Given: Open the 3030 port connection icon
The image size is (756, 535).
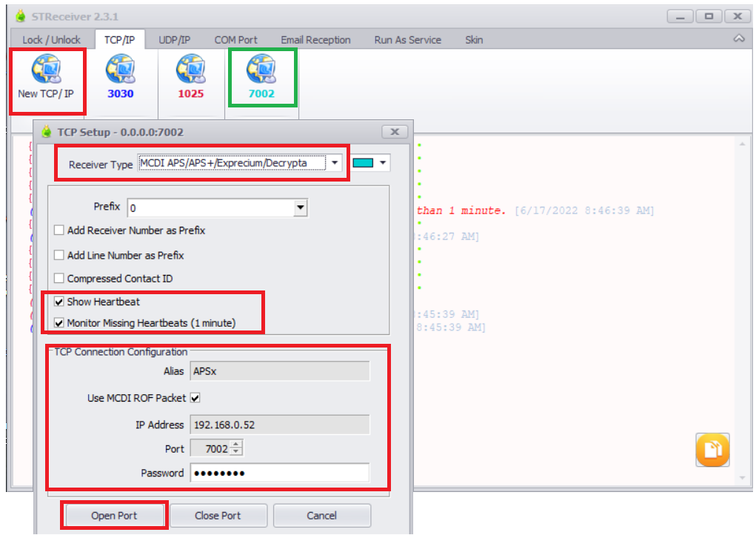Looking at the screenshot, I should tap(121, 69).
